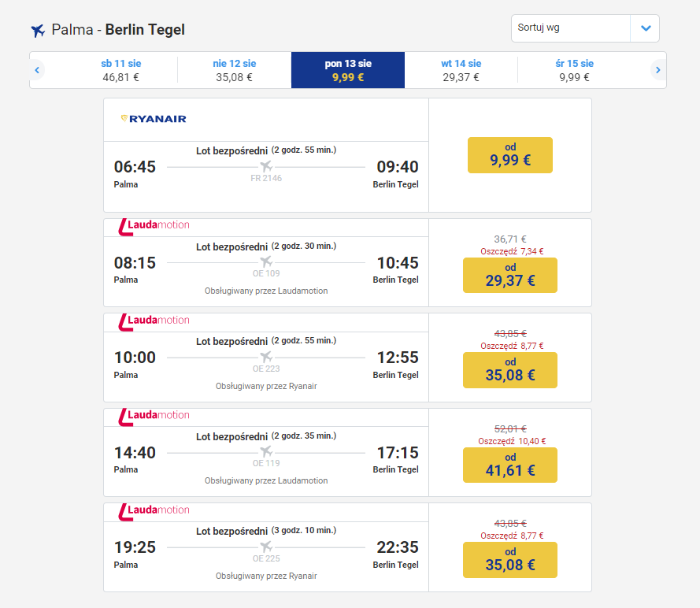
Task: Select the sb 11 sie date tab
Action: click(x=121, y=70)
